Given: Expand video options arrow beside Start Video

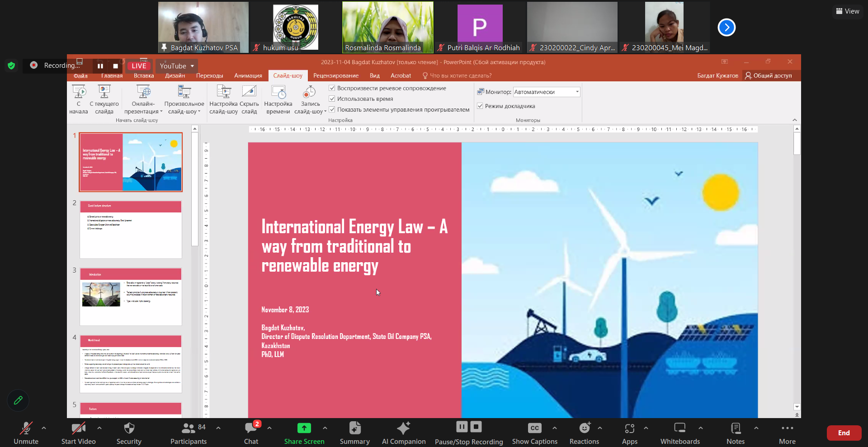Looking at the screenshot, I should coord(99,428).
